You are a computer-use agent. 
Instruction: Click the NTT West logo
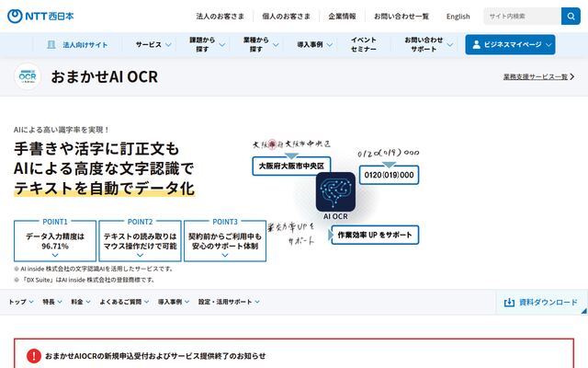40,17
